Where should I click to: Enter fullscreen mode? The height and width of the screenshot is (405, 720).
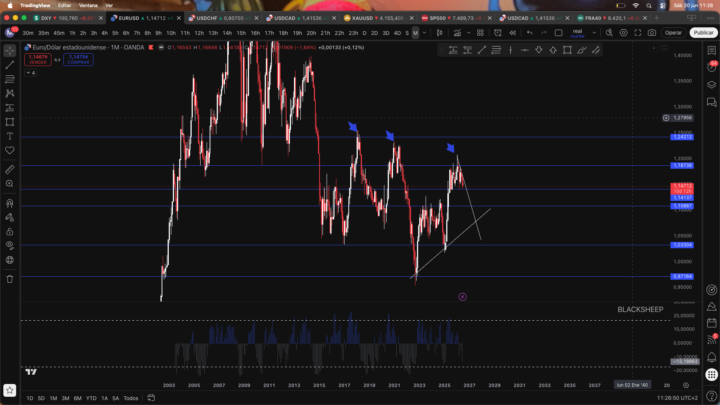coord(637,33)
